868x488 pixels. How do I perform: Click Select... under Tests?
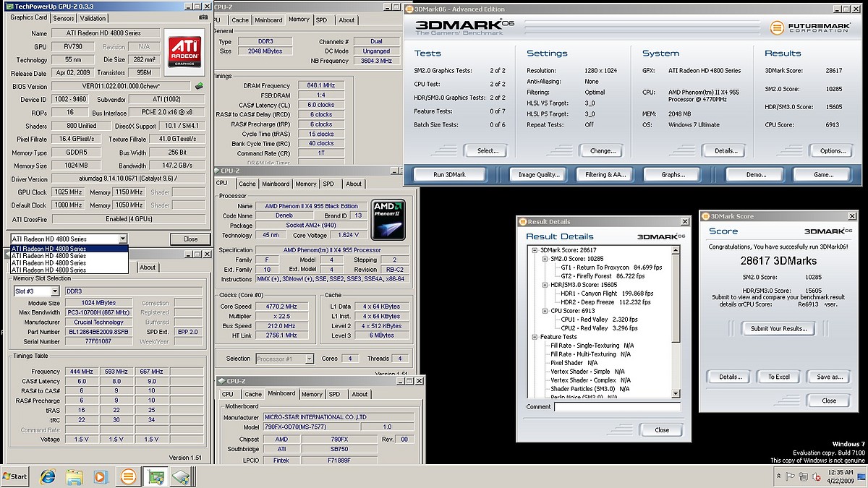[x=487, y=150]
